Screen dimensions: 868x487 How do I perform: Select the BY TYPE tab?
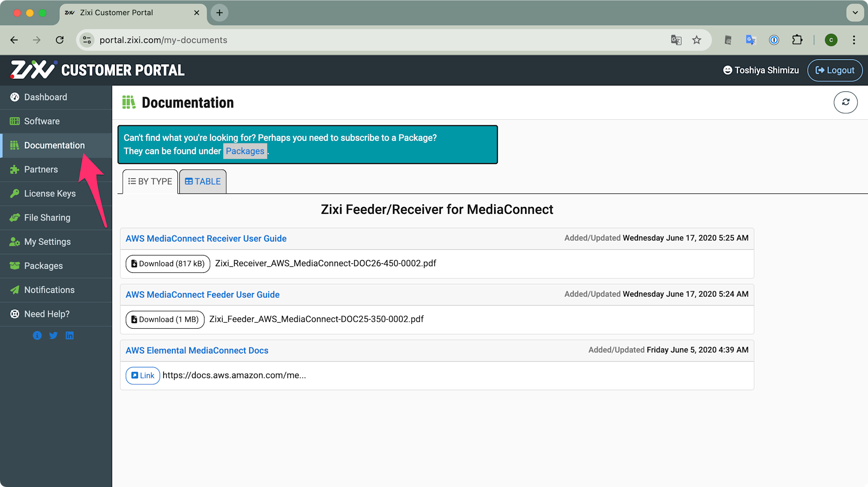pos(150,181)
